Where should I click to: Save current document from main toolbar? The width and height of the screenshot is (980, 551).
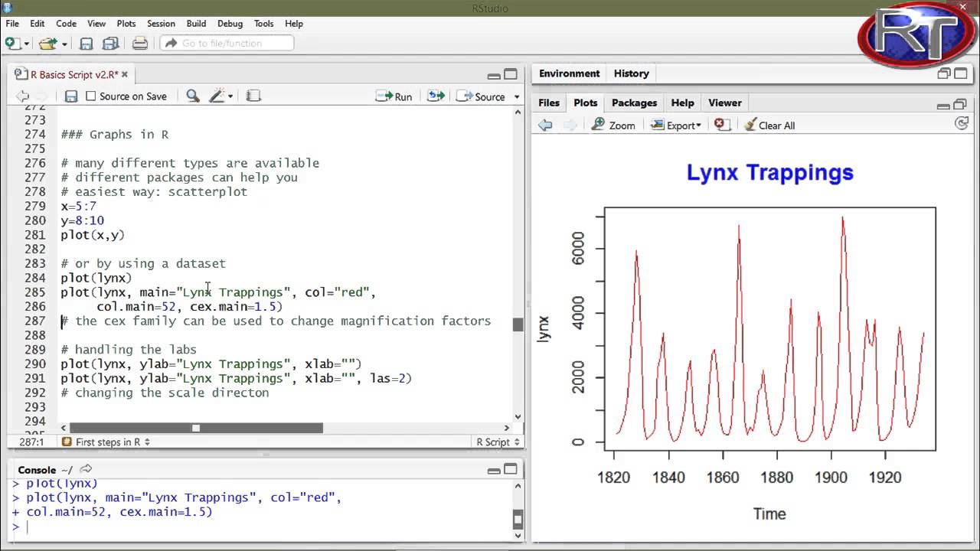tap(87, 44)
